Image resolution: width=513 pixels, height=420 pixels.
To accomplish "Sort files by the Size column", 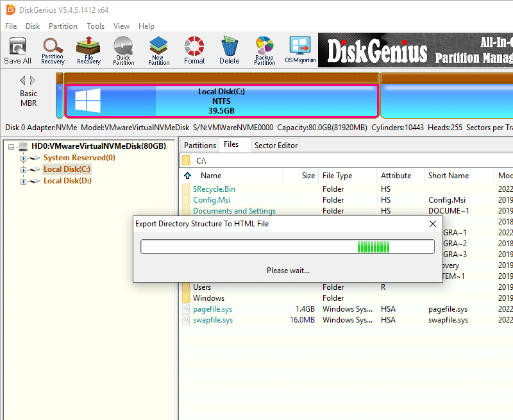I will (308, 176).
